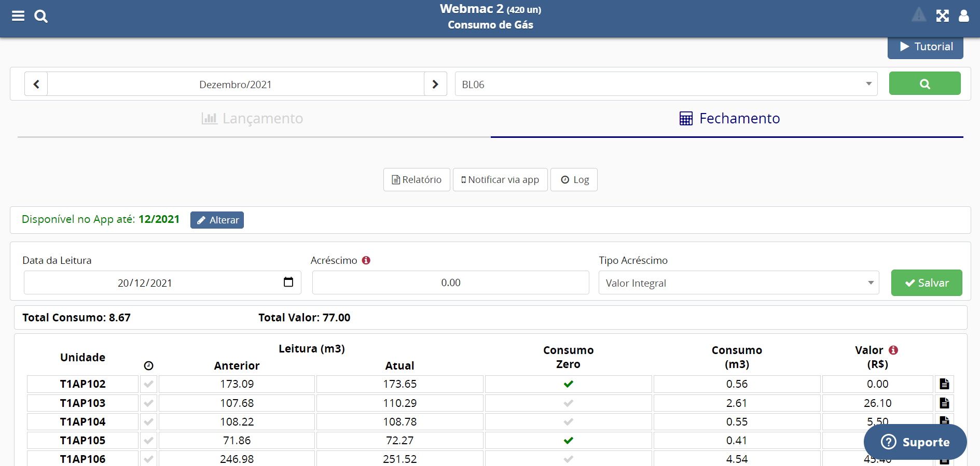Viewport: 980px width, 466px height.
Task: Click the Acréscimo value input field
Action: tap(450, 283)
